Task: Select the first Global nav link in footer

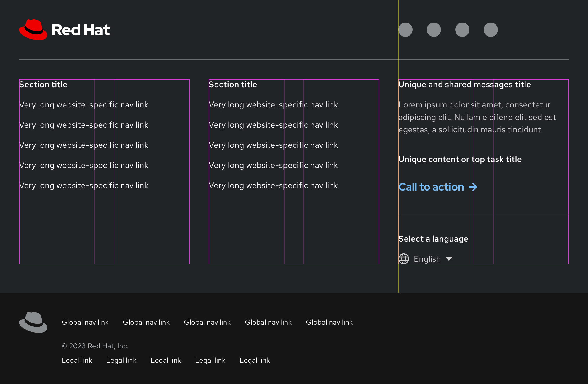Action: click(85, 322)
